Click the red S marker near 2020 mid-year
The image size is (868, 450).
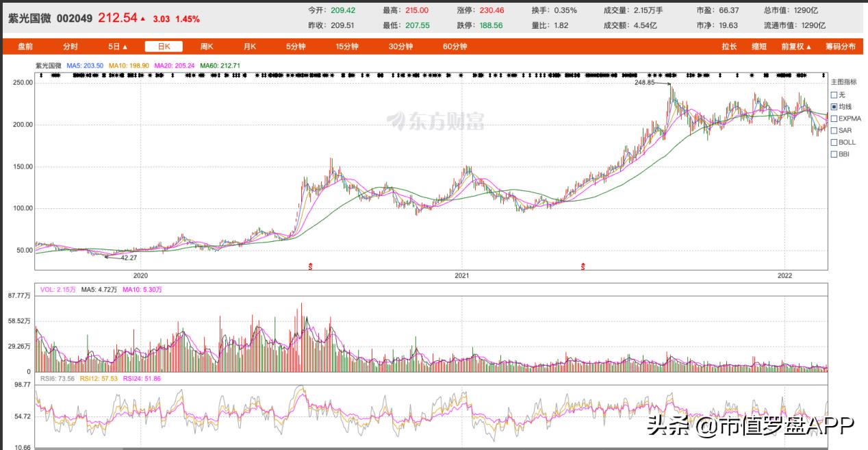pyautogui.click(x=311, y=266)
